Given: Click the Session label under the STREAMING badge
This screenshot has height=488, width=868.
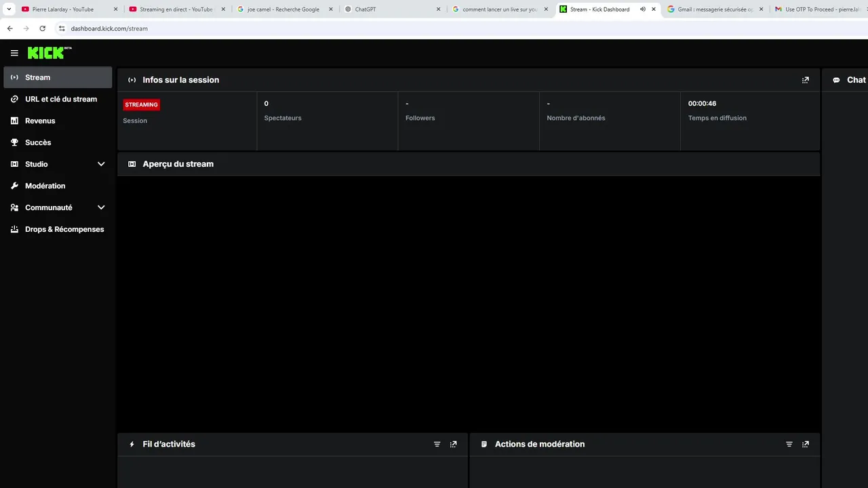Looking at the screenshot, I should pos(135,121).
